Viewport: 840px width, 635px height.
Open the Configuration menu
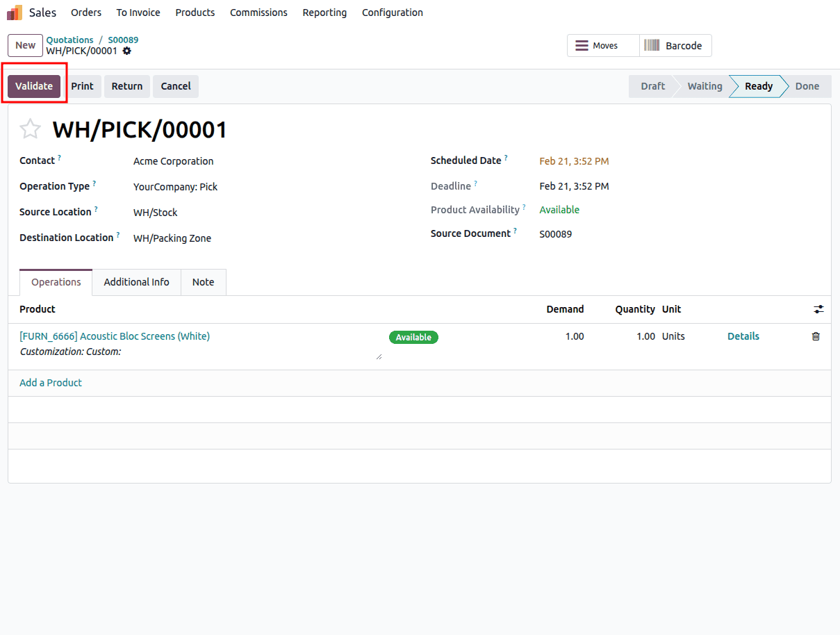(393, 13)
